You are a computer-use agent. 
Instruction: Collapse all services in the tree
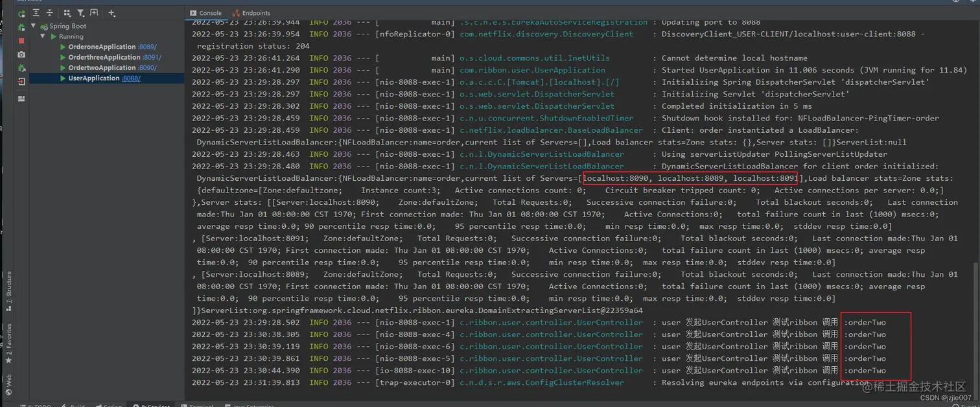tap(49, 13)
